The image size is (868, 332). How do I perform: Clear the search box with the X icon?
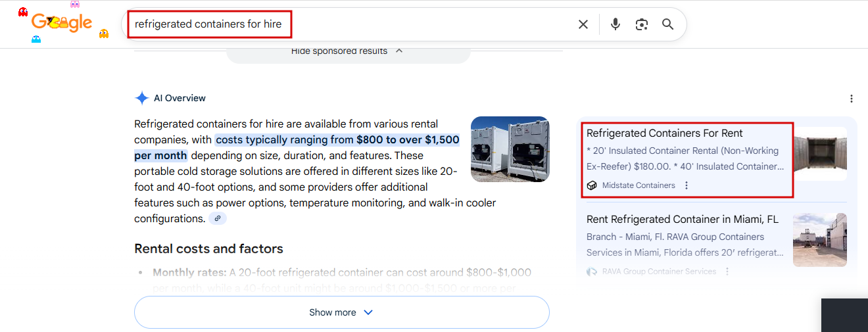pos(583,24)
